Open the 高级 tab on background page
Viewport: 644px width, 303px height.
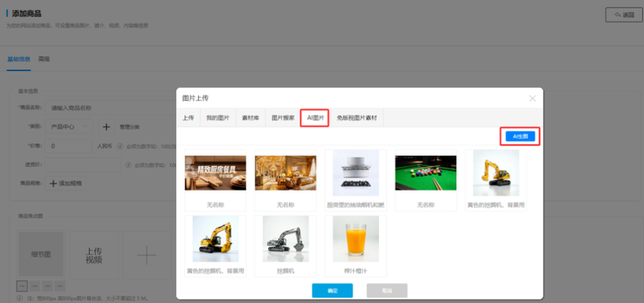point(44,59)
